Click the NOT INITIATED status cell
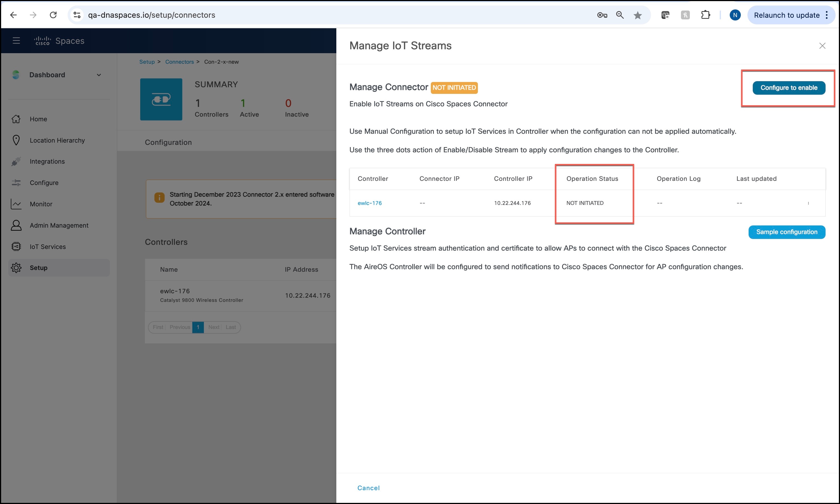This screenshot has height=504, width=840. click(x=585, y=203)
